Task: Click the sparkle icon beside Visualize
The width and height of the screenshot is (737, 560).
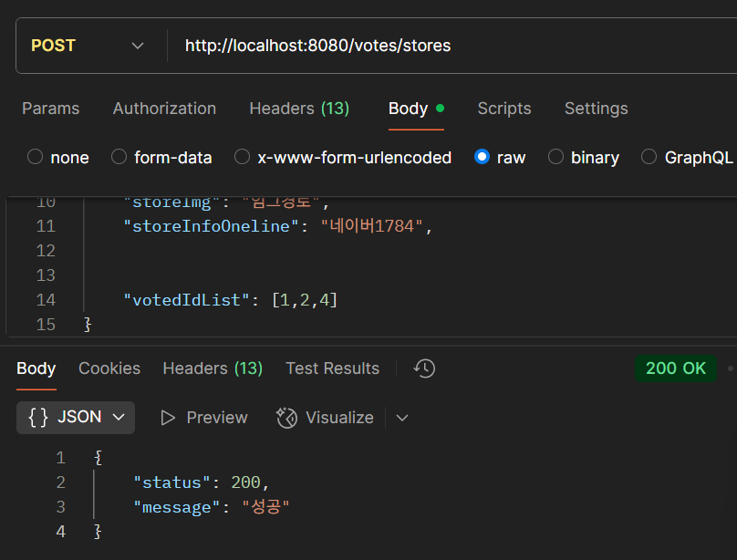Action: (286, 417)
